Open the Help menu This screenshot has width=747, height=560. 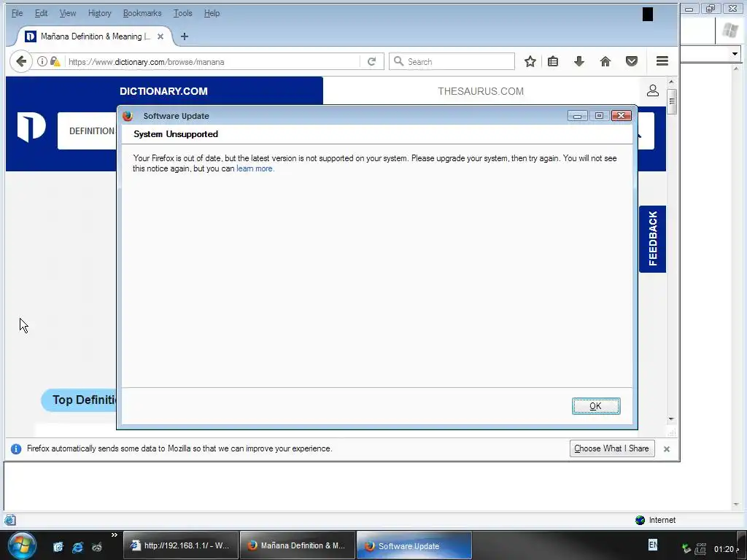tap(212, 13)
